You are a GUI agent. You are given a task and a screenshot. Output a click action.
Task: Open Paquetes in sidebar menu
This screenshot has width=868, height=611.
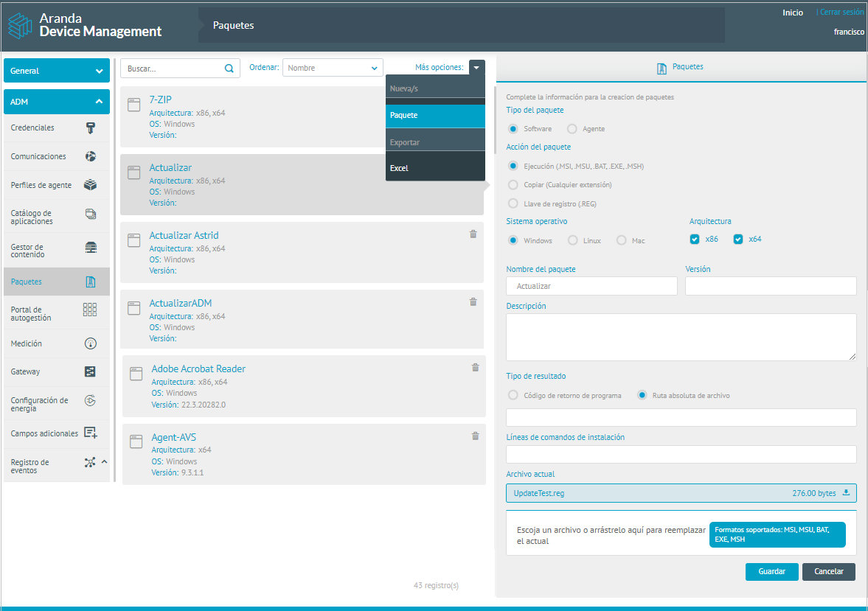coord(57,282)
